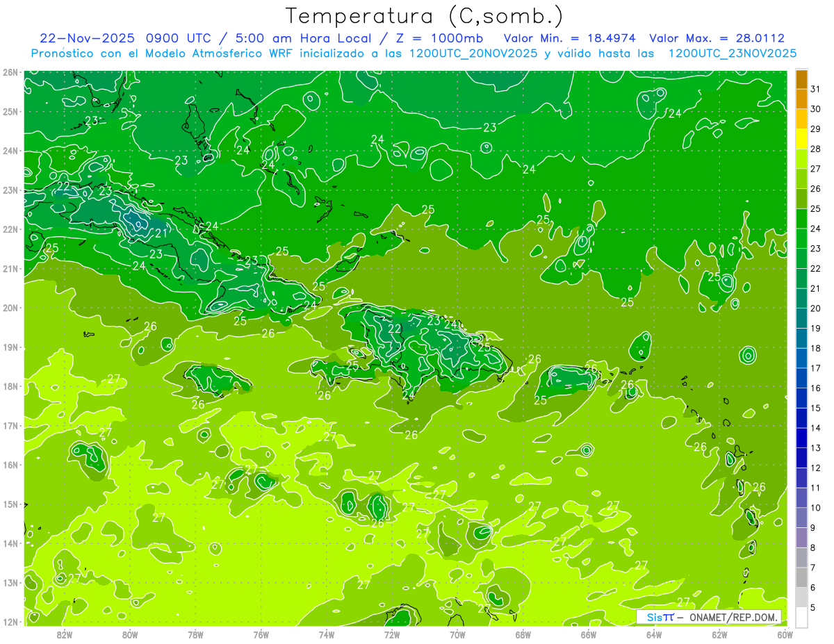Select the "Valor Max. = 28.0112" text
Screen dimensions: 834x644
pos(717,38)
